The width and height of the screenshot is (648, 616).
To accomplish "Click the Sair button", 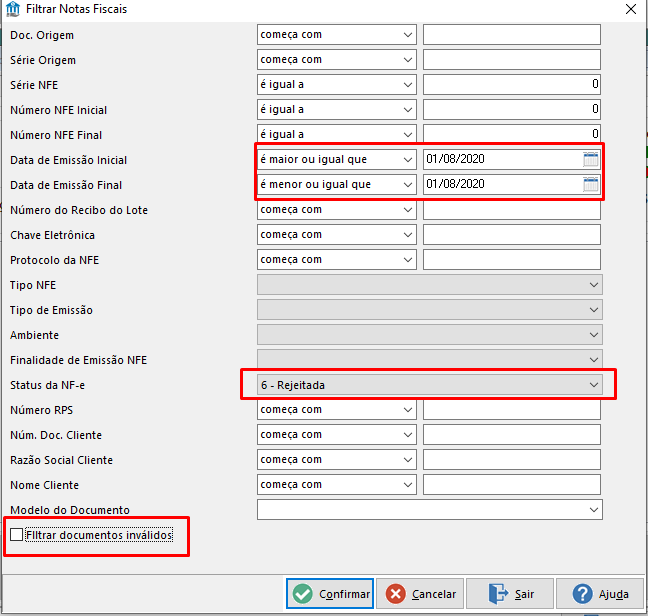I will pyautogui.click(x=510, y=594).
